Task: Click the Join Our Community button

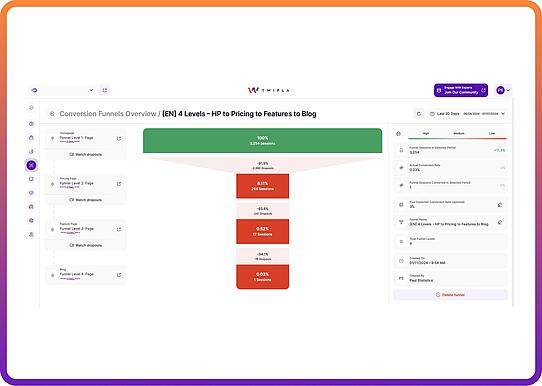Action: tap(461, 90)
